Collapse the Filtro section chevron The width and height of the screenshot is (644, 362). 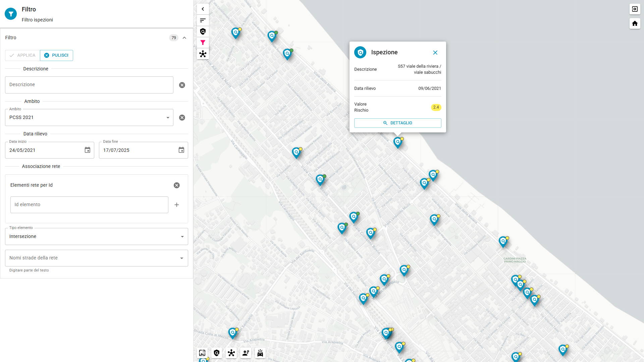(184, 38)
